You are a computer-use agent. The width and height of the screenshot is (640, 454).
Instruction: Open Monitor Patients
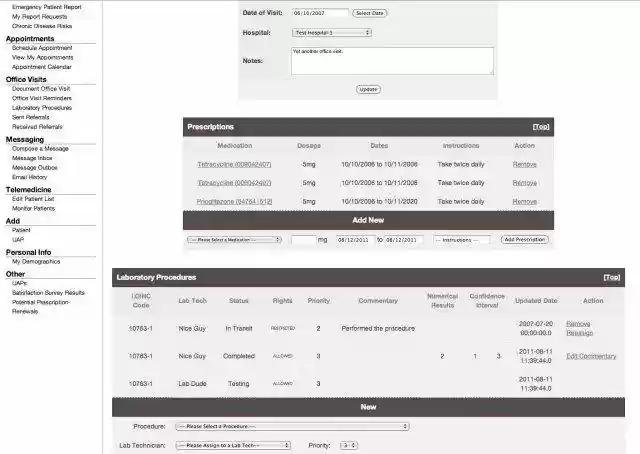click(33, 209)
